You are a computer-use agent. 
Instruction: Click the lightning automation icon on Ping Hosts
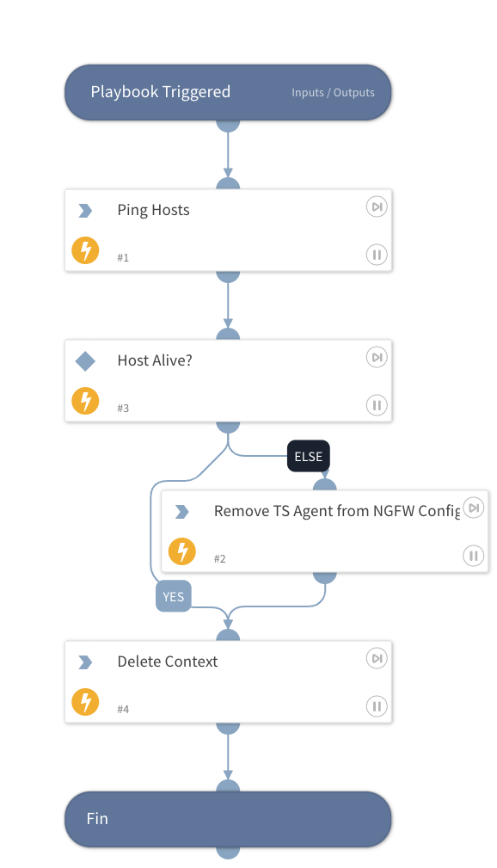tap(85, 250)
